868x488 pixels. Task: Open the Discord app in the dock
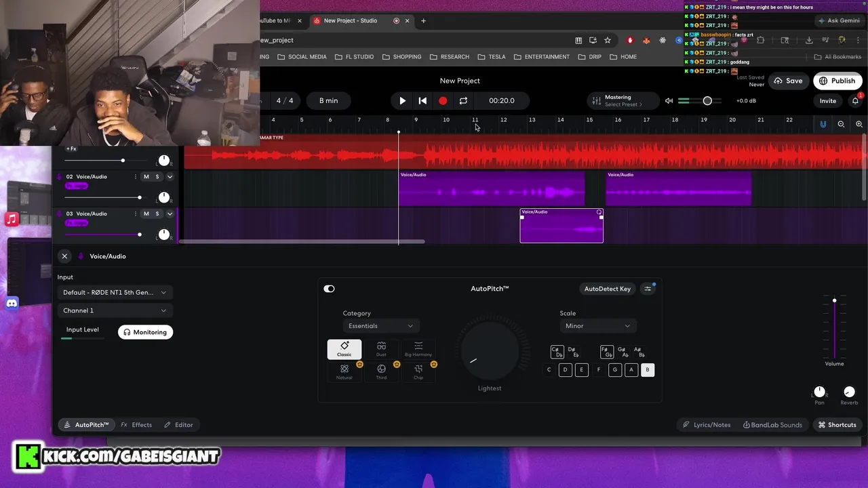(12, 303)
